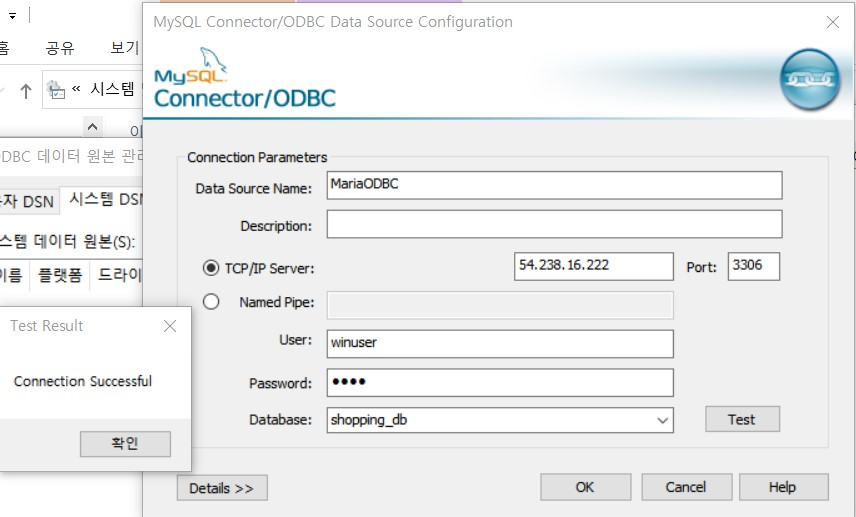
Task: Click the breadcrumb double-chevron in address bar
Action: 76,89
